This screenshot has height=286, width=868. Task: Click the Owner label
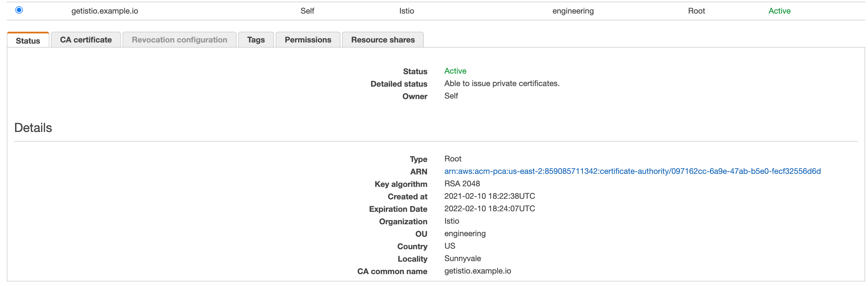(x=414, y=96)
